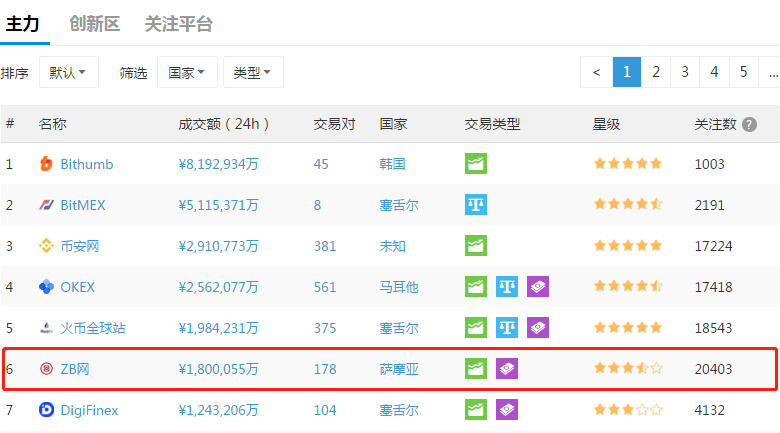Viewport: 780px width, 433px height.
Task: Open the 国家 filter dropdown
Action: pyautogui.click(x=187, y=72)
